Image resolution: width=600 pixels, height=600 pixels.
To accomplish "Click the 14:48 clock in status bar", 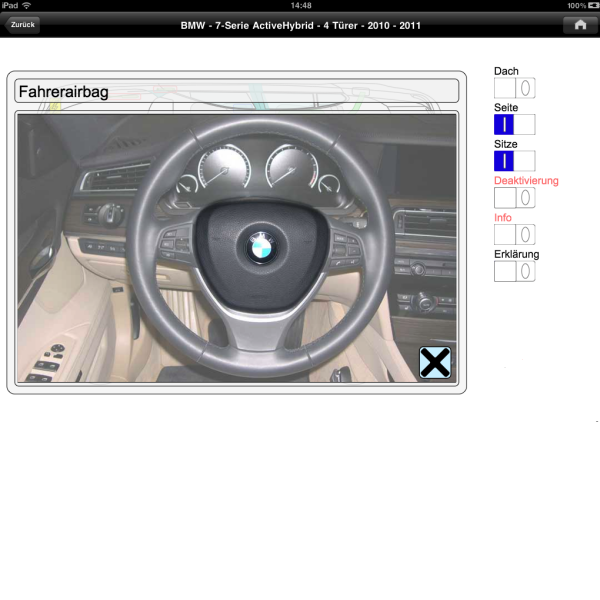I will 300,5.
